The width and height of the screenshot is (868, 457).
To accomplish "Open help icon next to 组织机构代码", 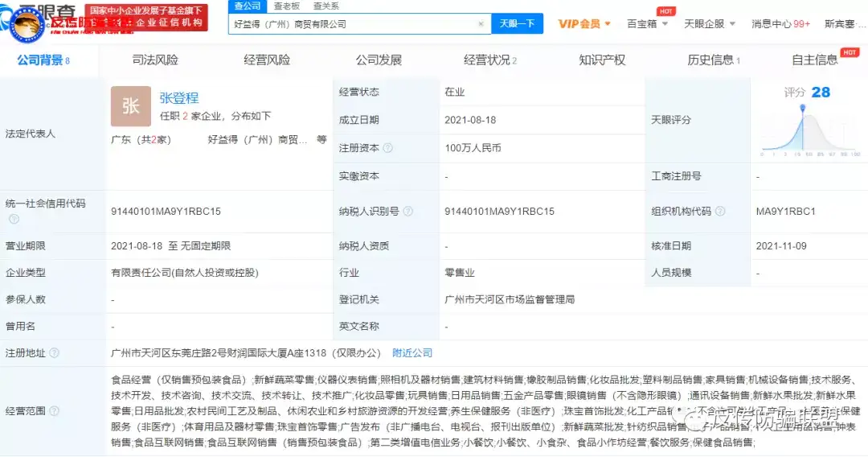I will [x=720, y=211].
